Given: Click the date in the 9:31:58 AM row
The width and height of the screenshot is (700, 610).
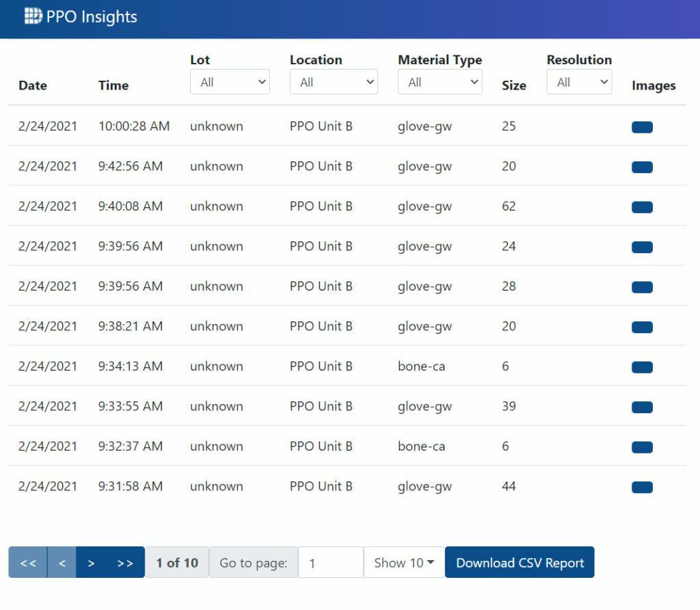Looking at the screenshot, I should [x=48, y=486].
